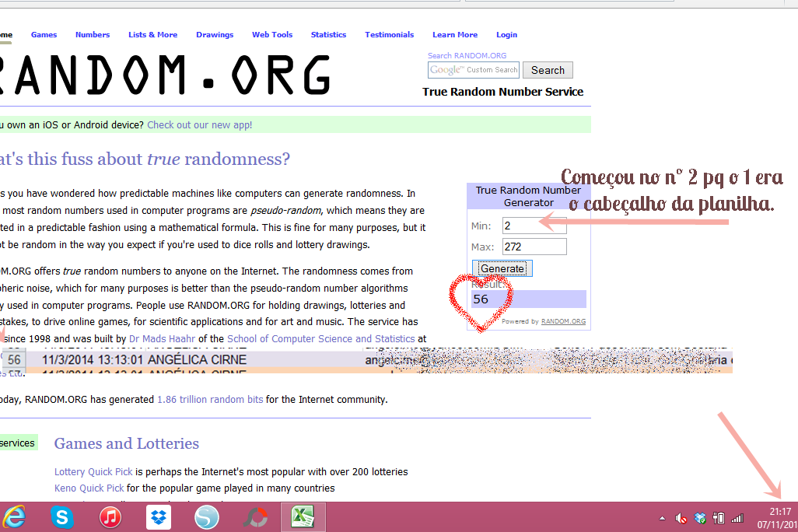The width and height of the screenshot is (798, 532).
Task: Open the Keno Quick Pick link
Action: pos(89,488)
